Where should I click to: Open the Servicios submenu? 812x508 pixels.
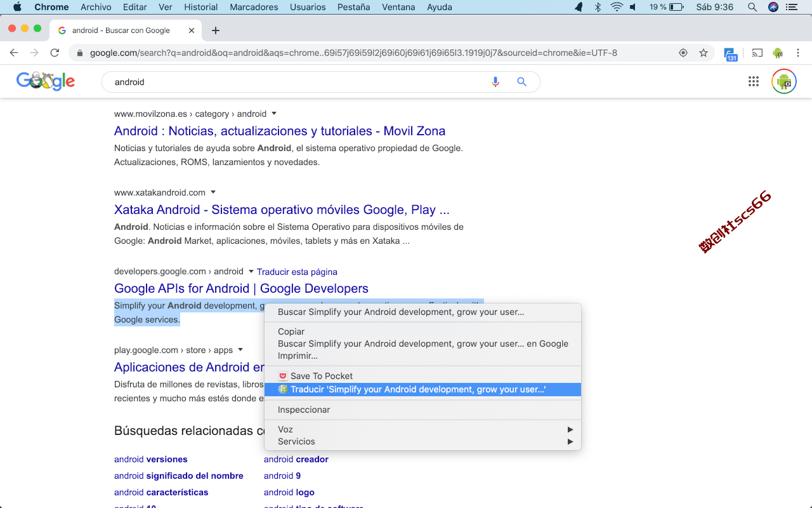coord(422,441)
